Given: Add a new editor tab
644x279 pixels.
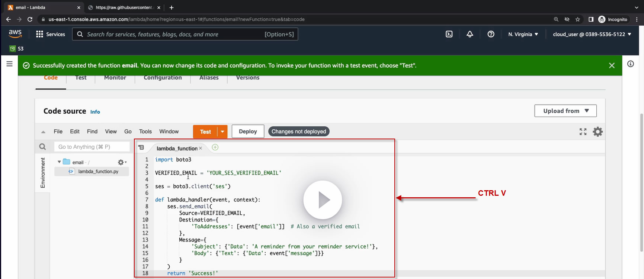Looking at the screenshot, I should 215,147.
